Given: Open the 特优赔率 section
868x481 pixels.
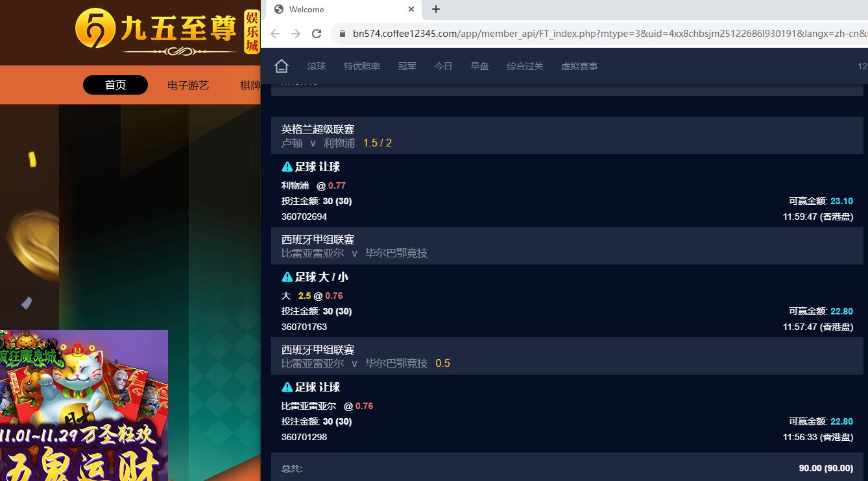Looking at the screenshot, I should (x=362, y=66).
